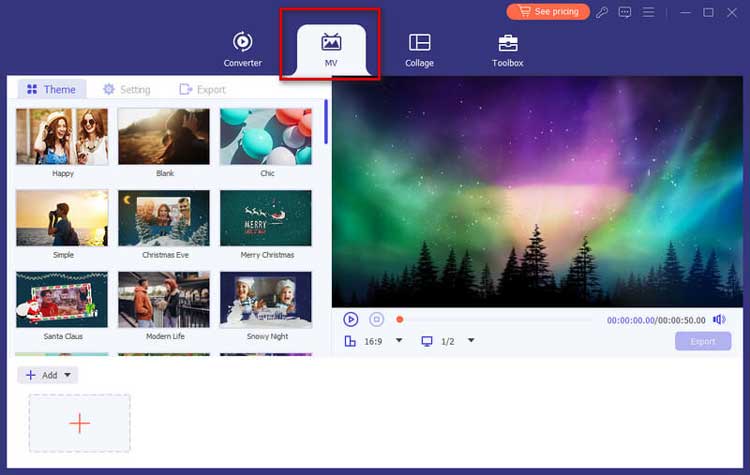This screenshot has height=475, width=750.
Task: Open the Toolbox module
Action: click(507, 50)
